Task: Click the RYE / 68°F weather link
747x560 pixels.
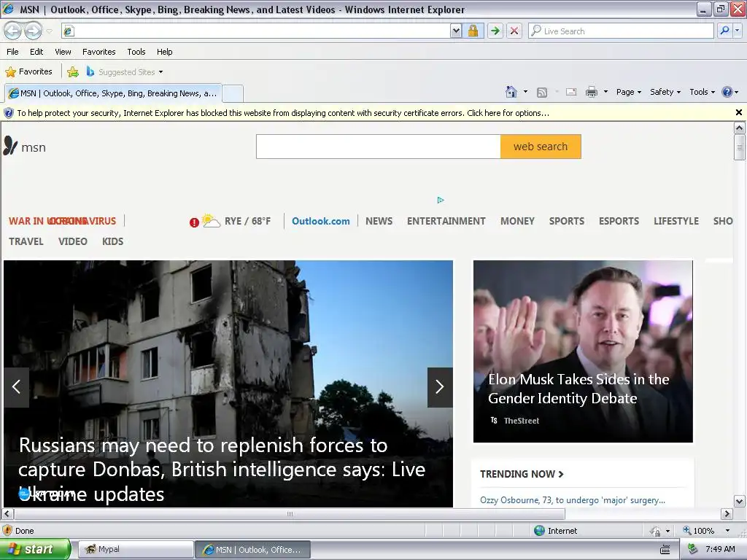Action: point(248,221)
